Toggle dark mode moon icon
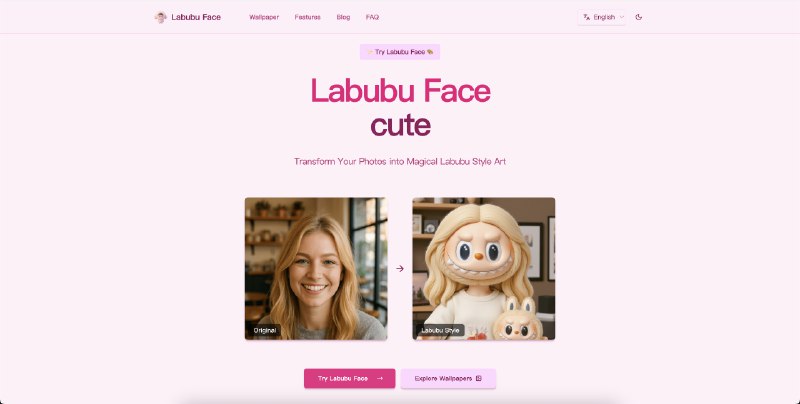Screen dimensions: 800x404 (x=638, y=17)
